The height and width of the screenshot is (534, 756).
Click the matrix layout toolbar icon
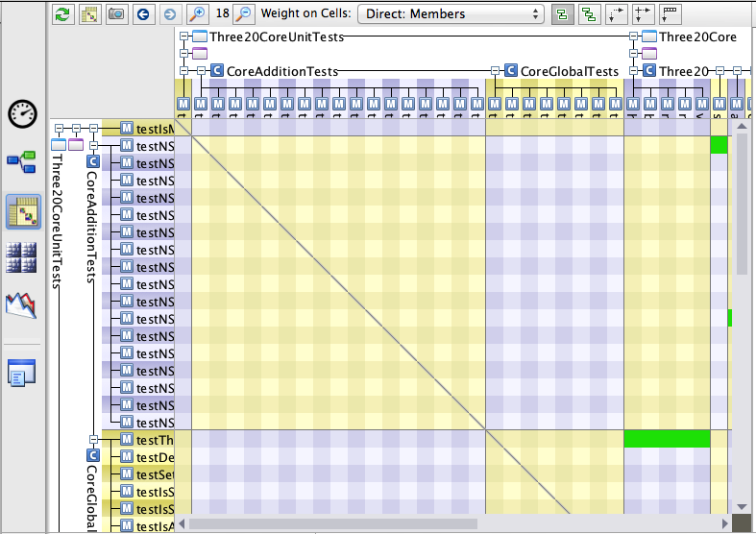click(89, 14)
